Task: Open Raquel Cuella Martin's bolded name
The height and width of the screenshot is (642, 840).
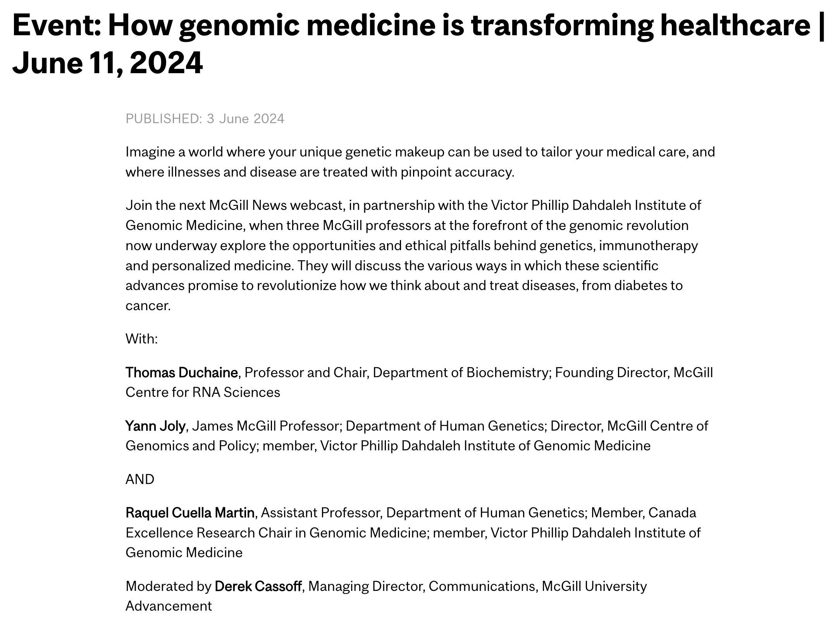Action: (x=190, y=513)
